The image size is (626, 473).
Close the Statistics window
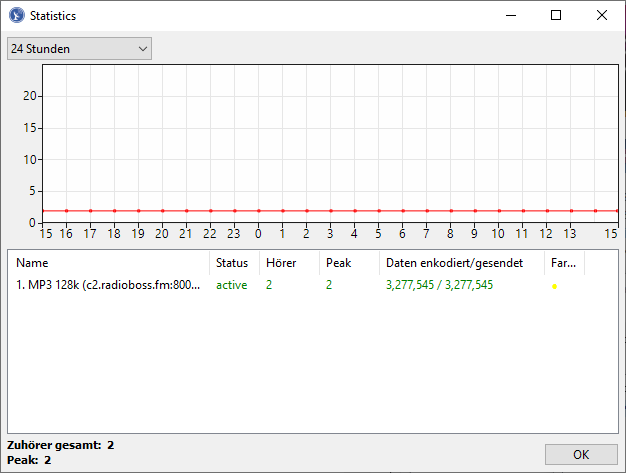tap(602, 16)
